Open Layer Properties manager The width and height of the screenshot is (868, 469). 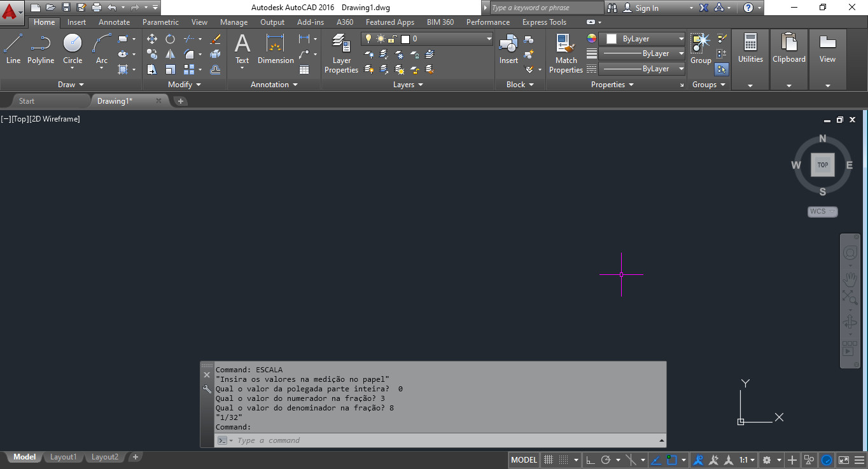(342, 53)
